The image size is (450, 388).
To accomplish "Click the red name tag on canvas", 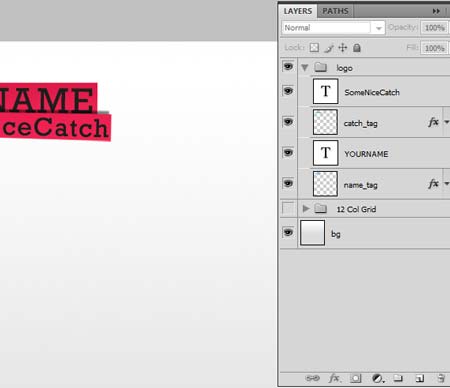I will [49, 97].
